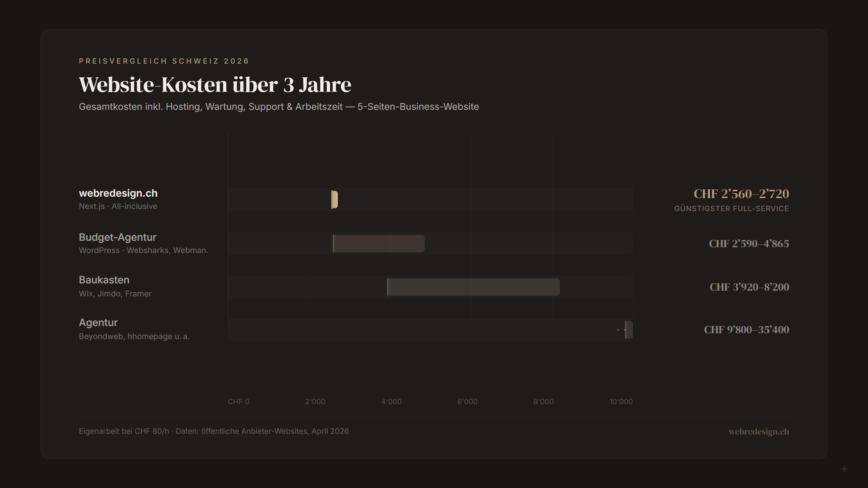Open the PREISVERGLEICH SCHWEIZ 2026 header
The height and width of the screenshot is (488, 868).
163,61
